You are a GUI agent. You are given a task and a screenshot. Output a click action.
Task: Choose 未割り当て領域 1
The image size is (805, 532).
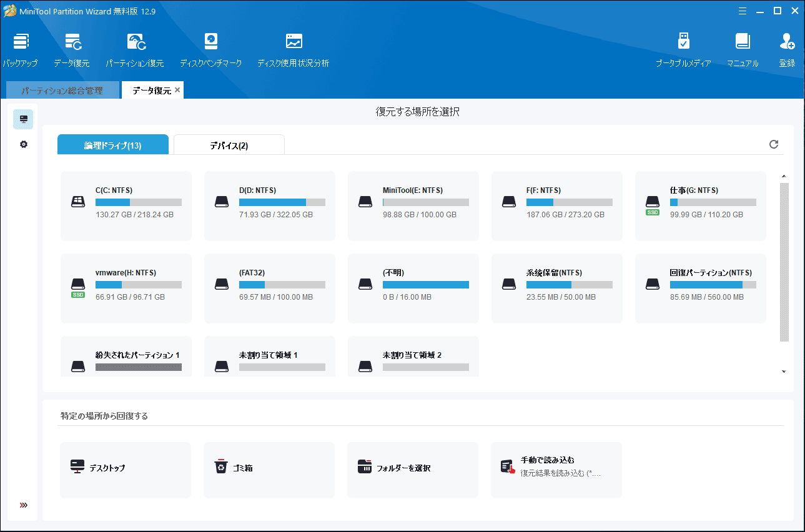[270, 357]
